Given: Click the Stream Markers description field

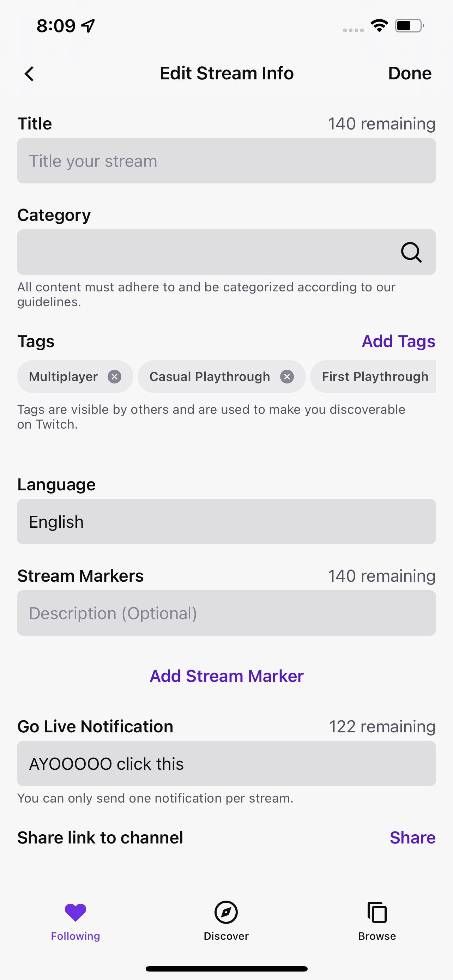Looking at the screenshot, I should [226, 613].
